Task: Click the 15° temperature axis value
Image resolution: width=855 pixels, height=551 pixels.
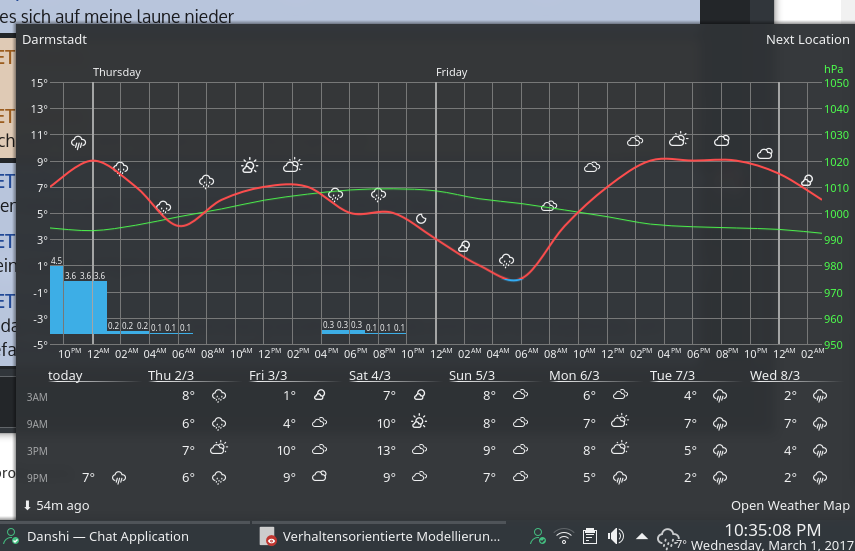Action: [39, 83]
